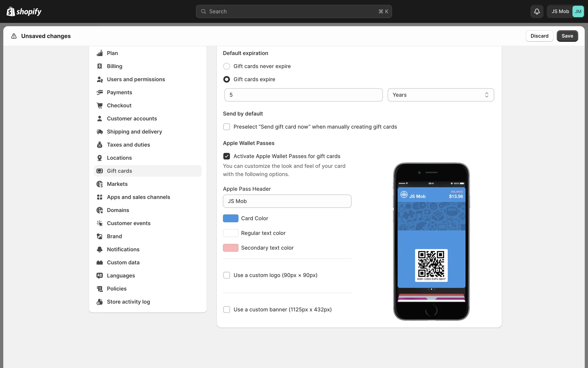This screenshot has height=368, width=588.
Task: Click the Payments sidebar icon
Action: coord(100,92)
